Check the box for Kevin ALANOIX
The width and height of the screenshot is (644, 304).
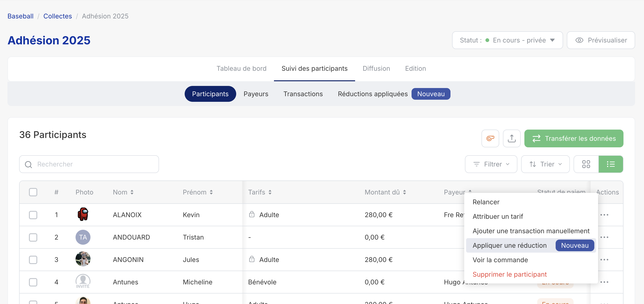(33, 215)
